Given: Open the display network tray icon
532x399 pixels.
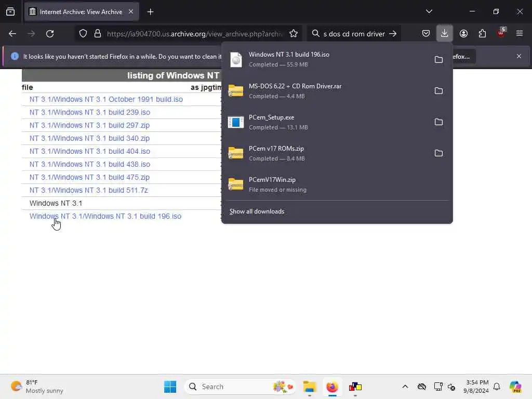Looking at the screenshot, I should [438, 387].
